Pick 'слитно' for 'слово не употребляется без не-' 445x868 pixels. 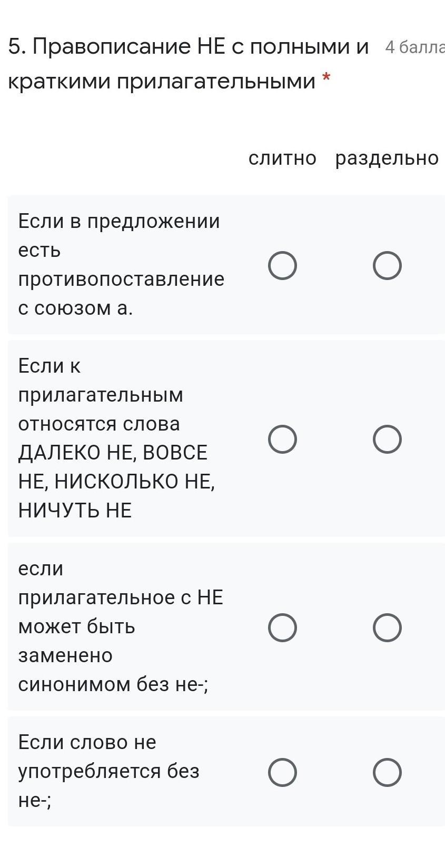pos(282,772)
